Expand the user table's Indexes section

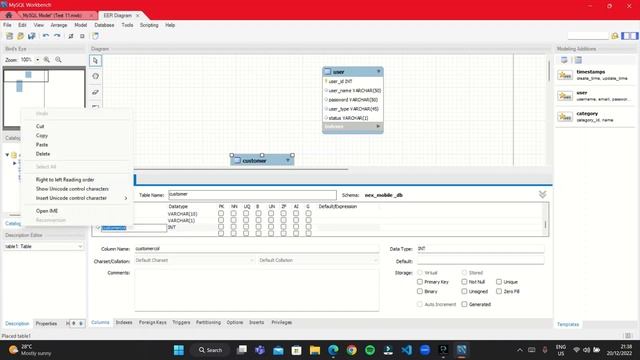coord(378,127)
